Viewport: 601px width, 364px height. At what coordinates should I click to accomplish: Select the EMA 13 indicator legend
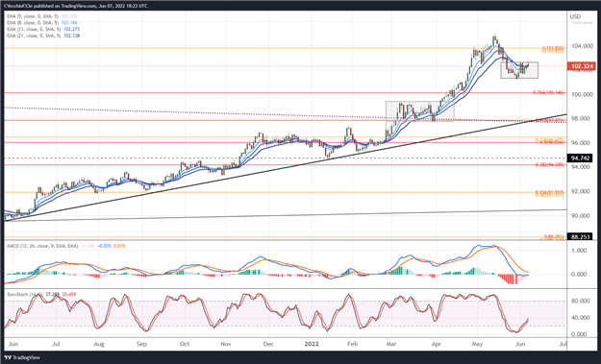click(43, 29)
